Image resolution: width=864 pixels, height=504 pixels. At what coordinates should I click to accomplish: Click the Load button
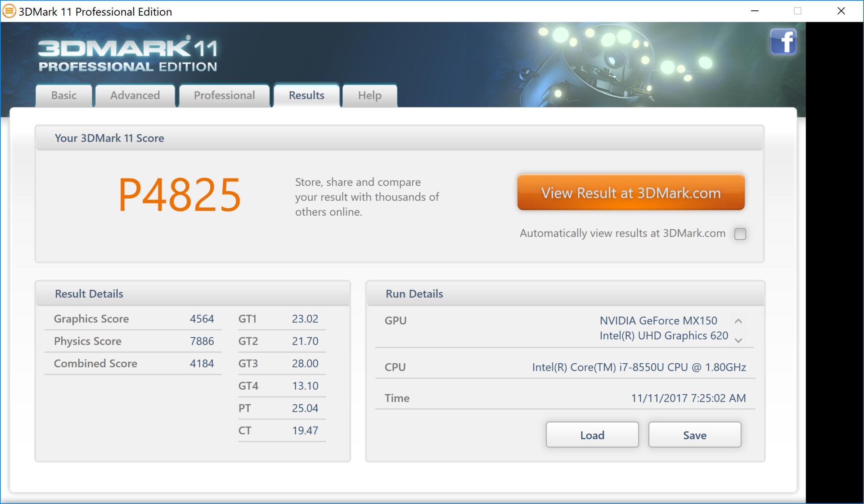592,435
